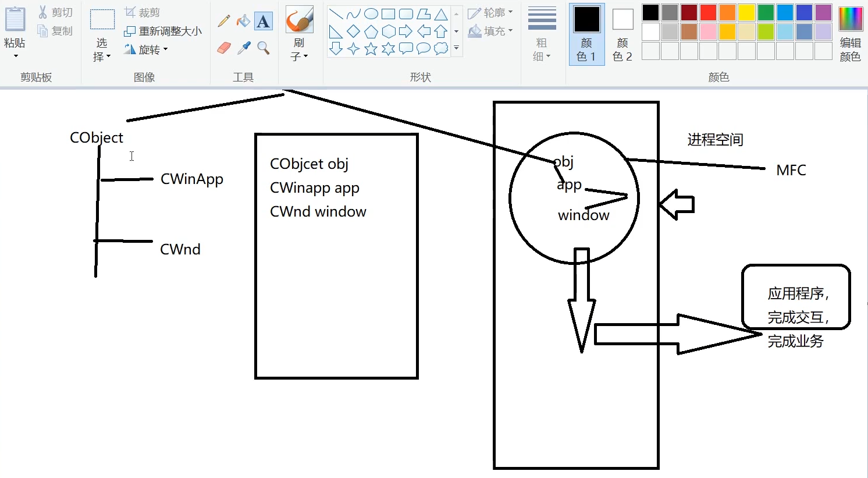Click the Copy (复制) button

pos(55,31)
